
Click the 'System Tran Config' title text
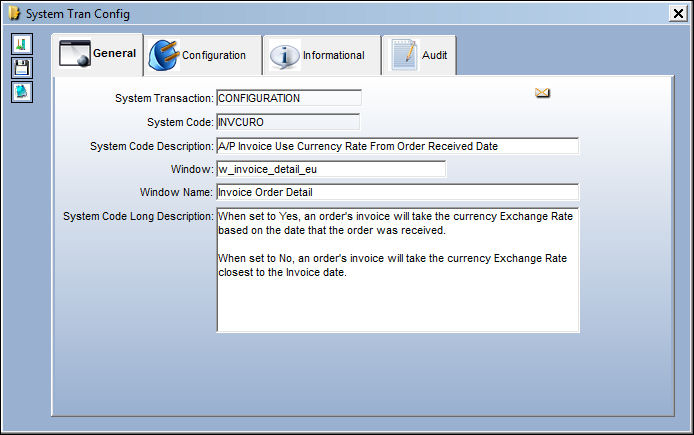(78, 14)
